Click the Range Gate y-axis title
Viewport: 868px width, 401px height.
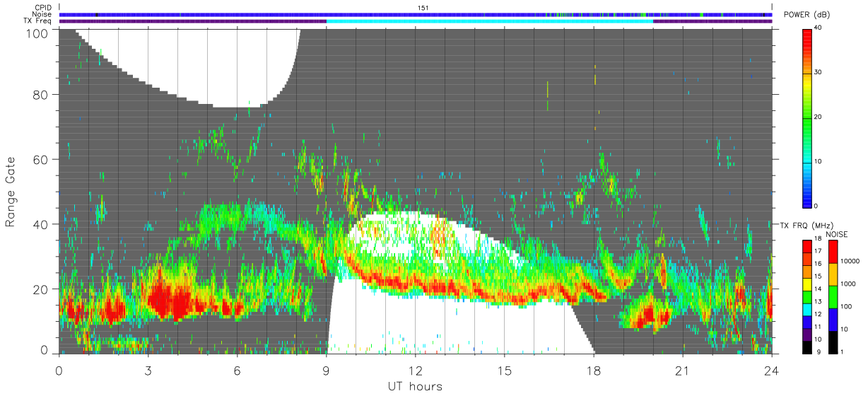[x=10, y=191]
